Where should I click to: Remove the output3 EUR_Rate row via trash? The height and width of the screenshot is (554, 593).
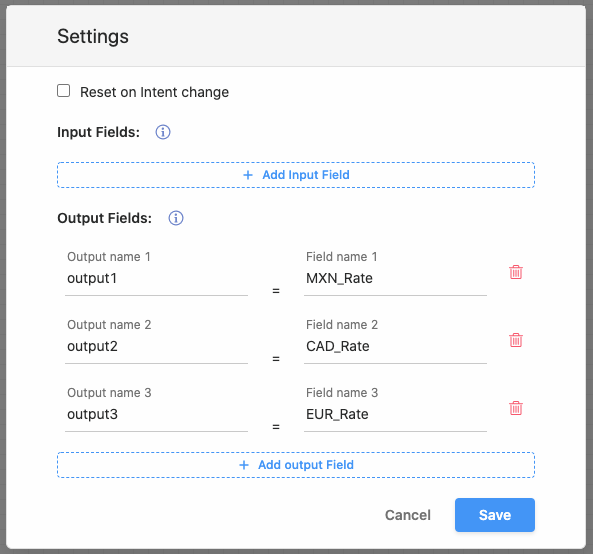coord(516,408)
